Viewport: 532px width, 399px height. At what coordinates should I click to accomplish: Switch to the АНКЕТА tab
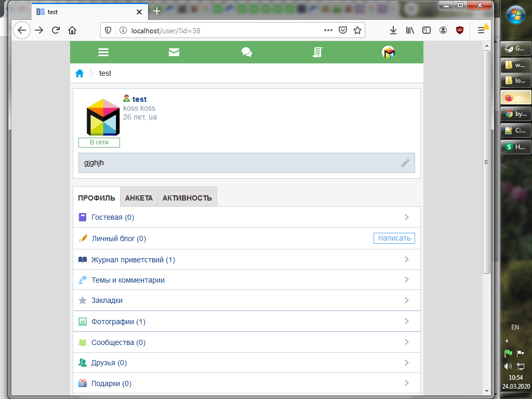(139, 198)
